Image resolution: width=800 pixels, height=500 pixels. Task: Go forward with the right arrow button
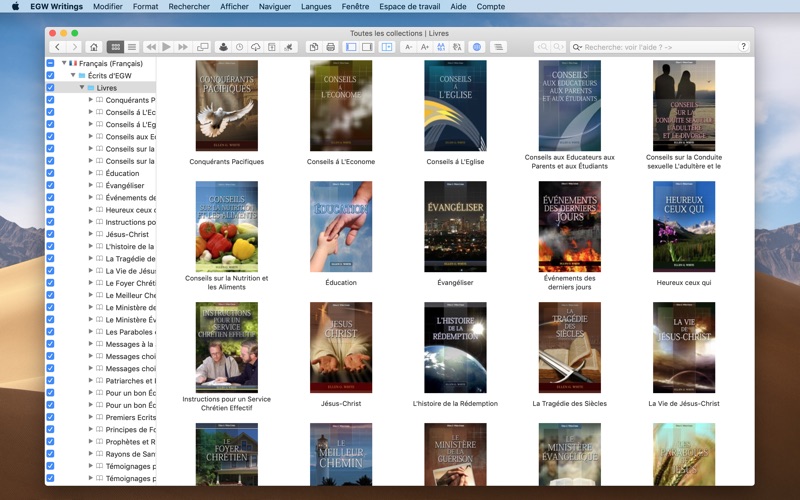(74, 47)
